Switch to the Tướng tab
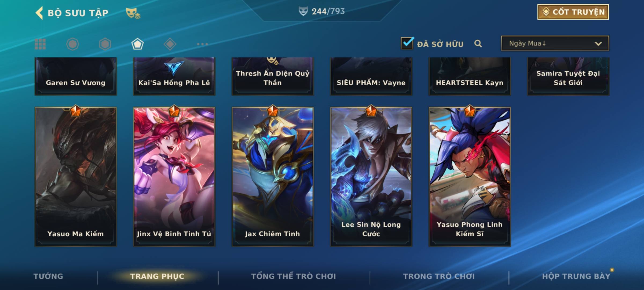 (48, 276)
